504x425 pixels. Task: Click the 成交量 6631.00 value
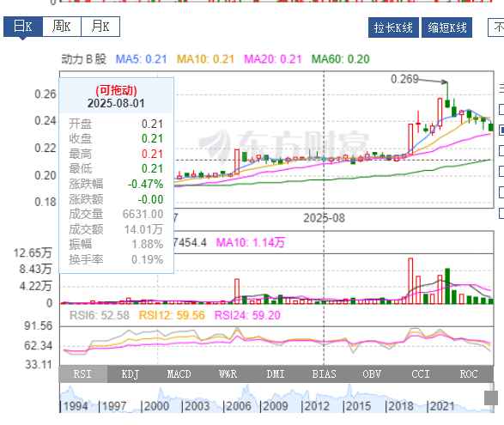click(x=143, y=214)
